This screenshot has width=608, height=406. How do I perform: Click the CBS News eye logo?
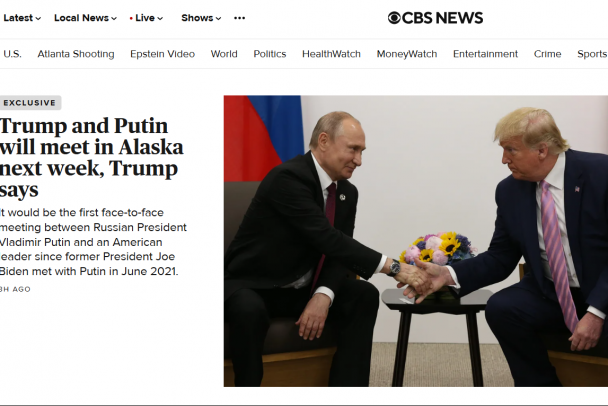pos(394,18)
